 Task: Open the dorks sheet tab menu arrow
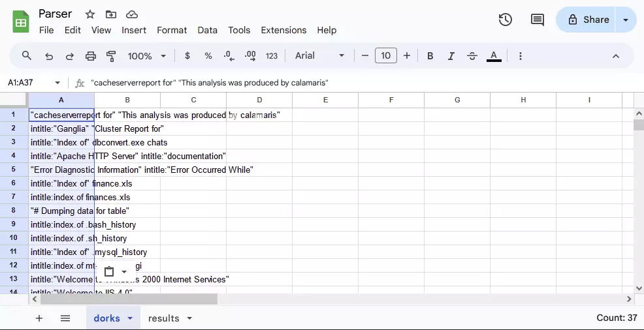pos(130,318)
